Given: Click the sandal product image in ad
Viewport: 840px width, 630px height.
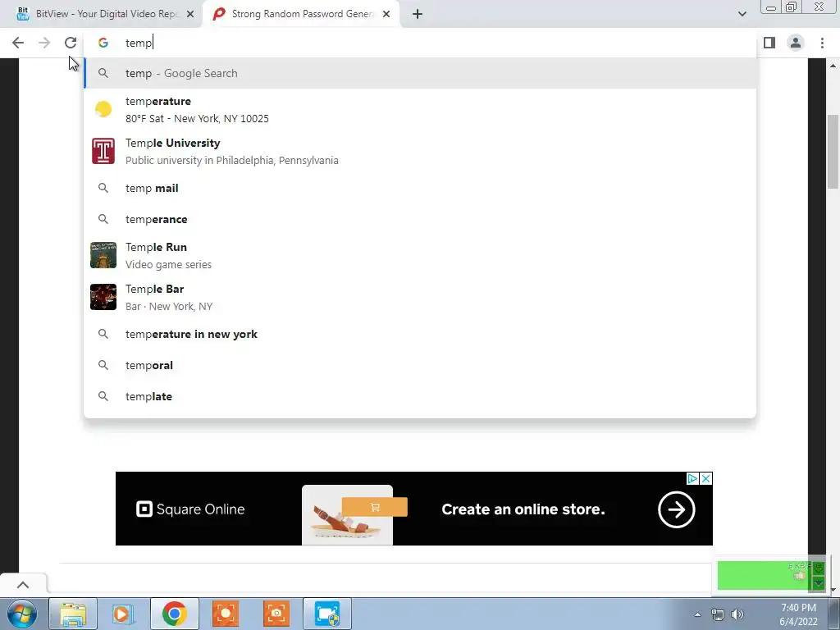Looking at the screenshot, I should coord(347,515).
